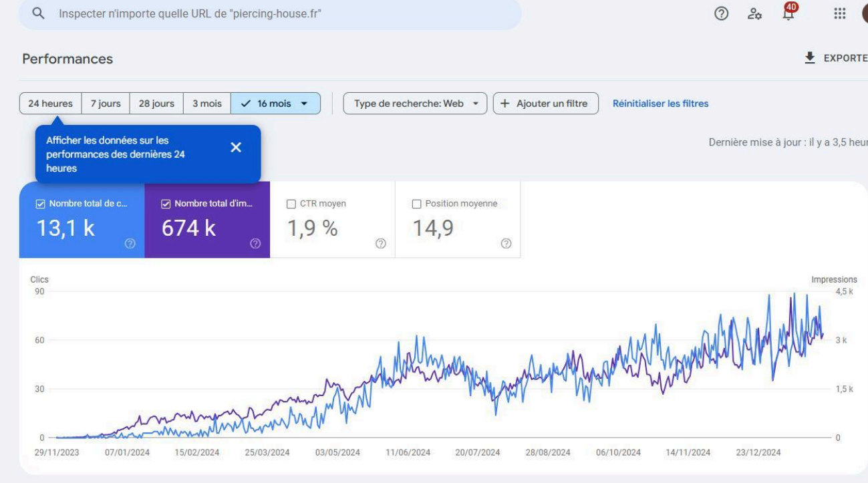Open user management settings icon
868x483 pixels.
[755, 13]
